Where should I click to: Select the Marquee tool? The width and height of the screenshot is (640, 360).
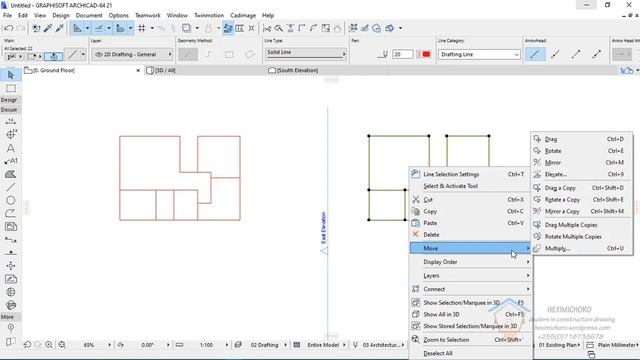coord(11,88)
